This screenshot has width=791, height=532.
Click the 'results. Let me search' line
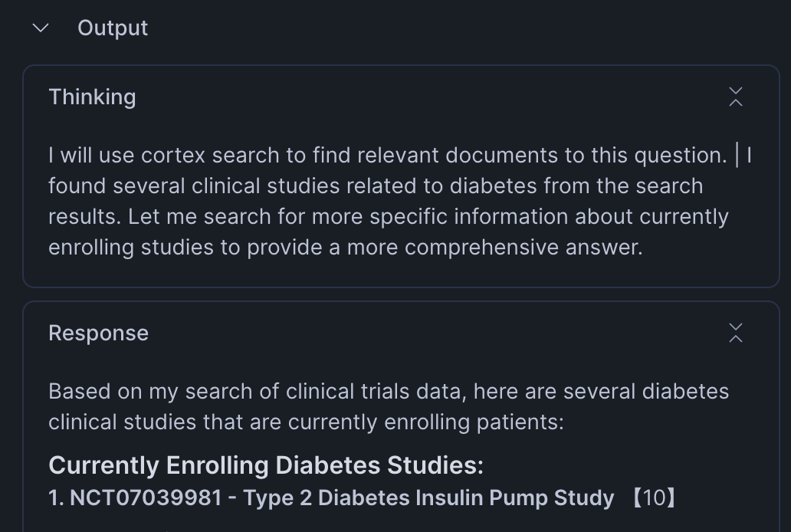point(388,217)
